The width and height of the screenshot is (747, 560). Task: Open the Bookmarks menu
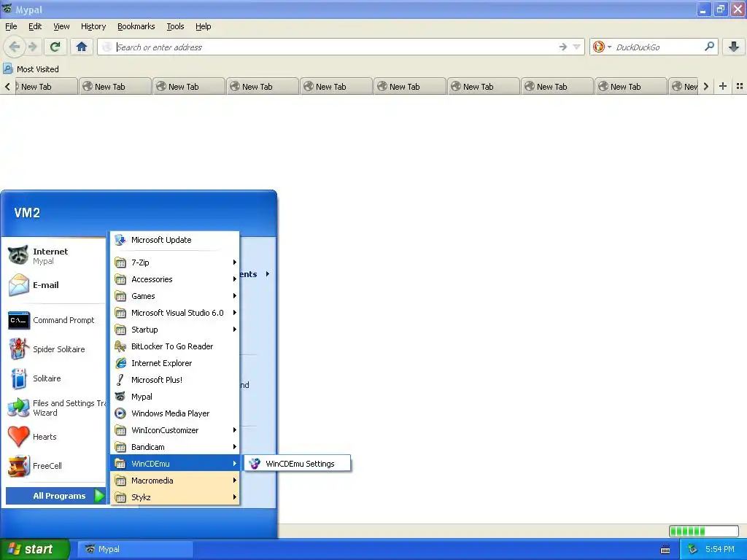[x=136, y=26]
